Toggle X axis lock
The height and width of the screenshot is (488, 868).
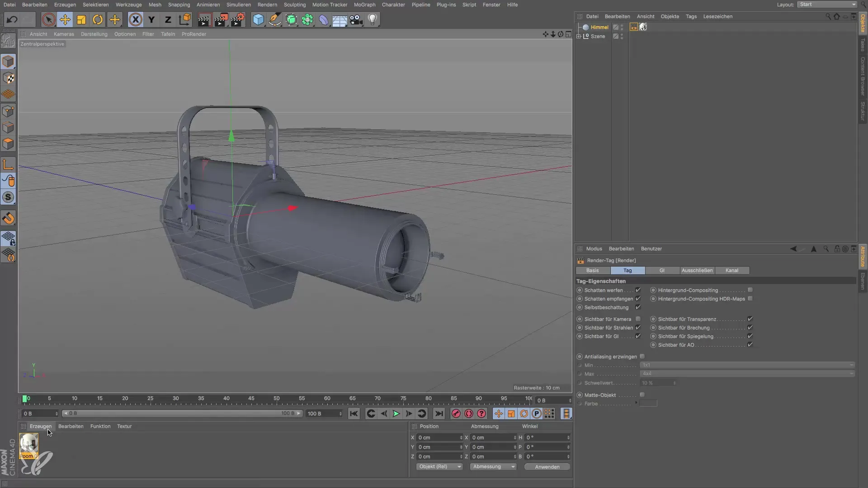pyautogui.click(x=135, y=19)
